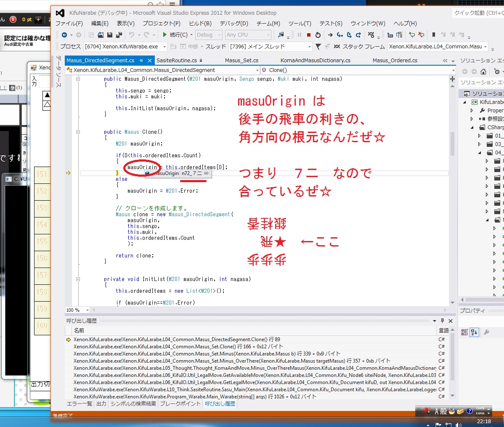Close the 呼び出し履歴 panel

click(451, 321)
